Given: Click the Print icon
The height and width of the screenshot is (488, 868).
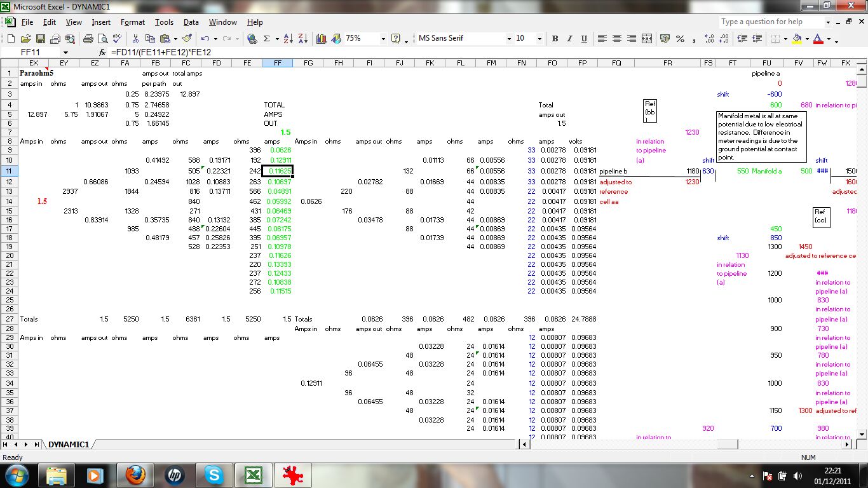Looking at the screenshot, I should [88, 39].
